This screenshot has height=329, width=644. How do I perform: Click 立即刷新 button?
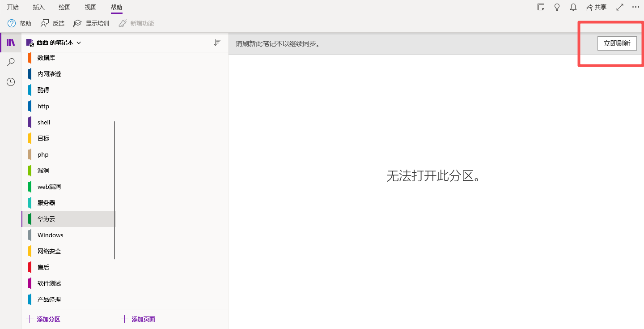[617, 43]
